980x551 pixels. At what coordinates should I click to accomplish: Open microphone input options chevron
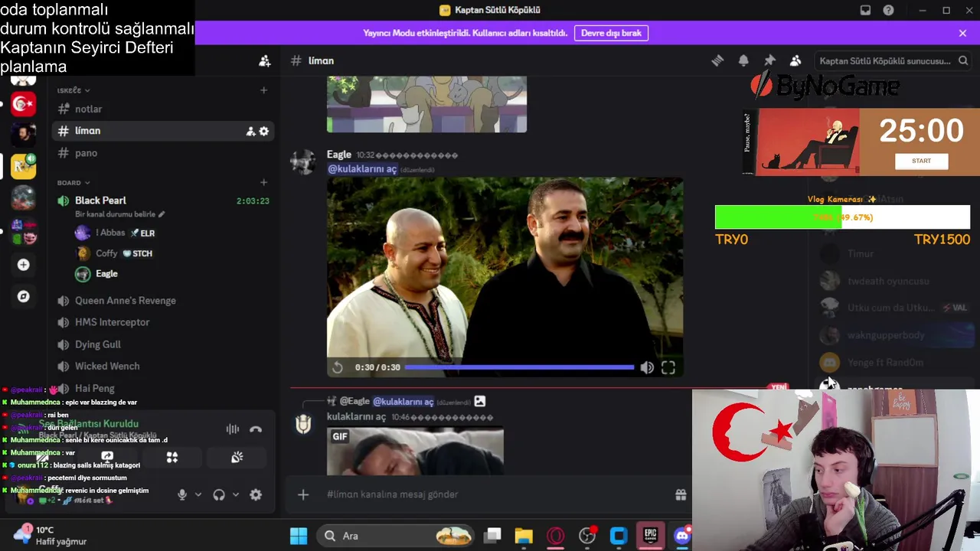point(198,495)
